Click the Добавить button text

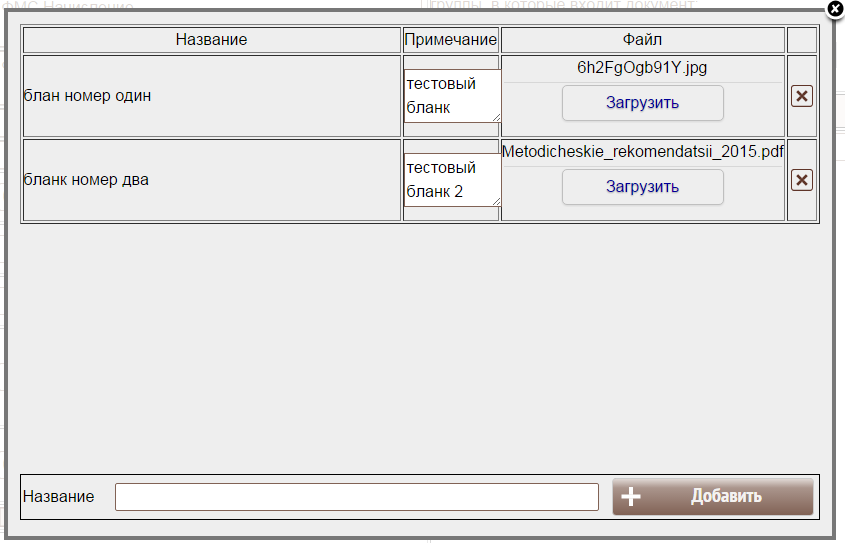725,497
